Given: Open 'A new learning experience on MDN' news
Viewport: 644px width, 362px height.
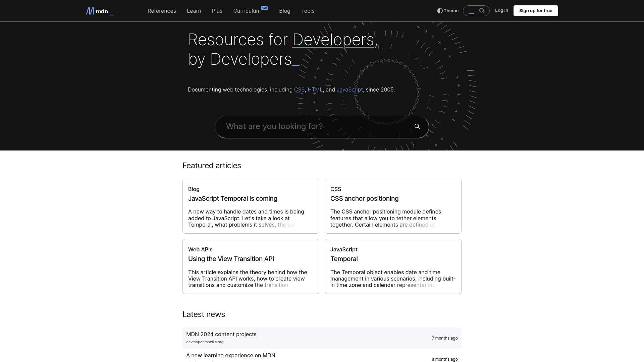Looking at the screenshot, I should tap(230, 356).
